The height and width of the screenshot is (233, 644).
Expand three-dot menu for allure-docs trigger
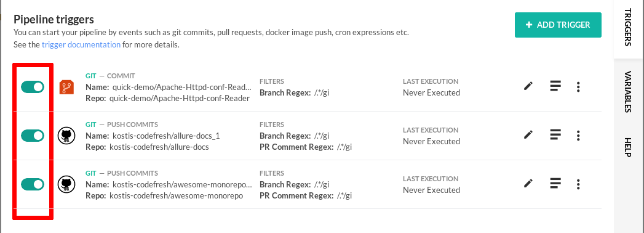click(578, 135)
